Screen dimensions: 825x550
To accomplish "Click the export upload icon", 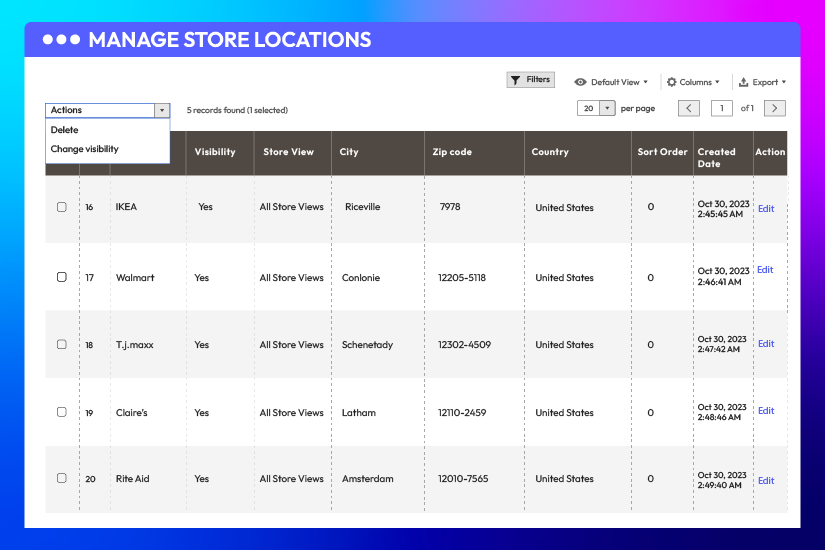I will [743, 82].
